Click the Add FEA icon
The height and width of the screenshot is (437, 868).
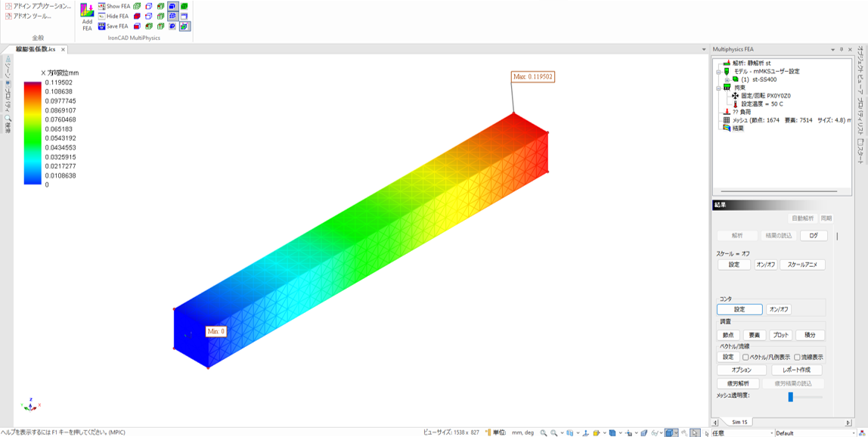(x=87, y=15)
